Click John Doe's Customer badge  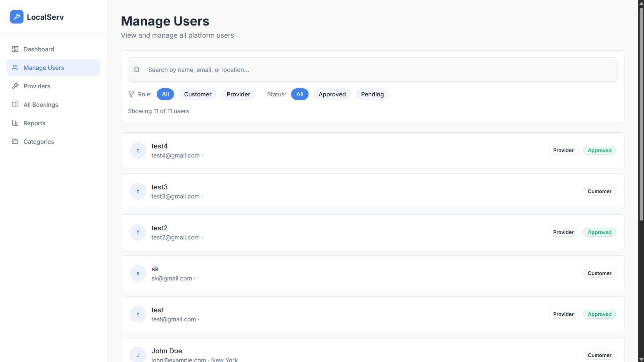(x=600, y=355)
